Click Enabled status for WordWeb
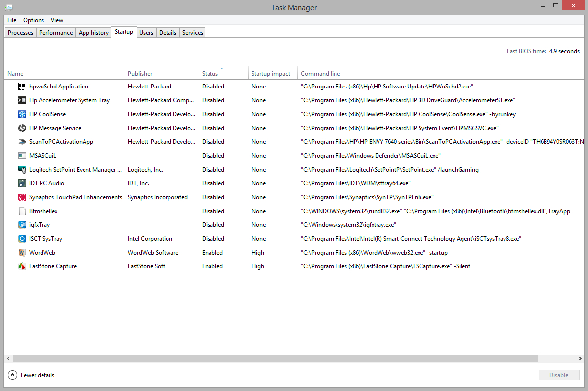 coord(212,253)
